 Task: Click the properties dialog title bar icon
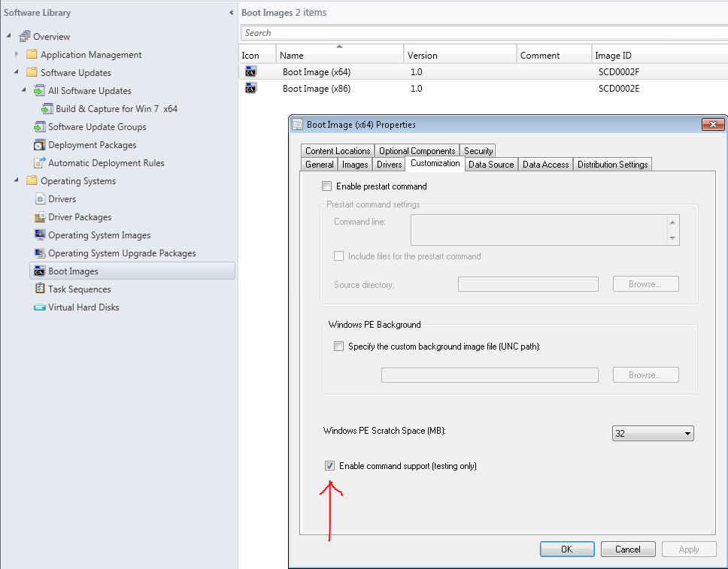[297, 124]
